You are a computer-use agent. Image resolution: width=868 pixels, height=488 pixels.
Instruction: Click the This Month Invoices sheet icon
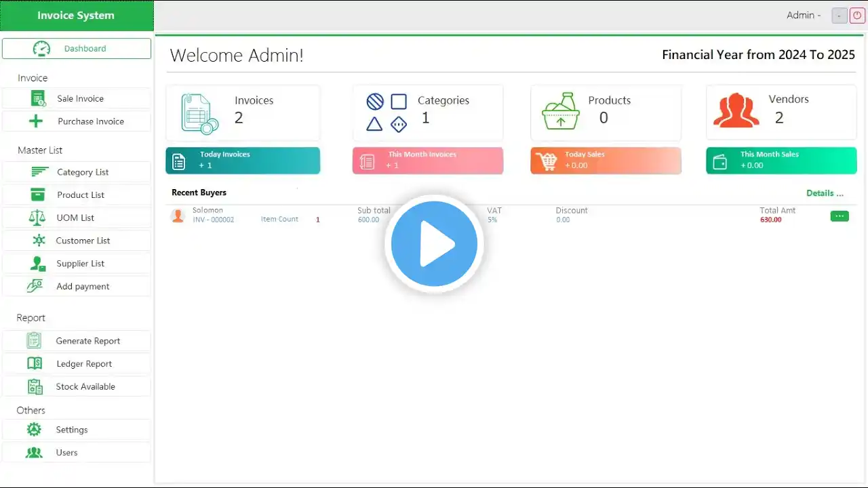tap(367, 162)
